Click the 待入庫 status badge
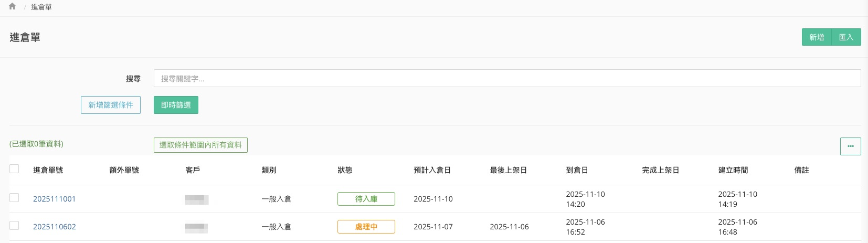The height and width of the screenshot is (243, 868). click(x=366, y=199)
